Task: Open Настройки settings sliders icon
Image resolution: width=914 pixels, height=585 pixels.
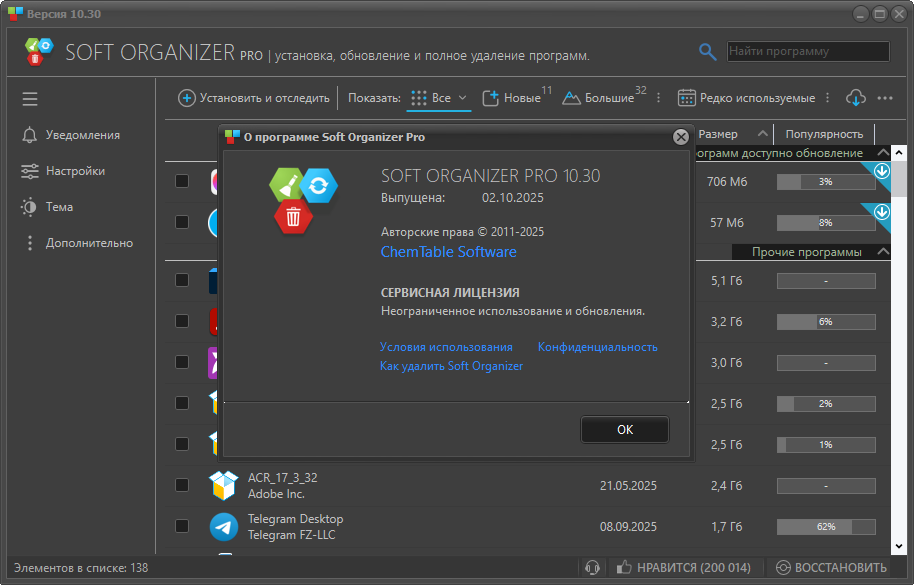Action: point(30,171)
